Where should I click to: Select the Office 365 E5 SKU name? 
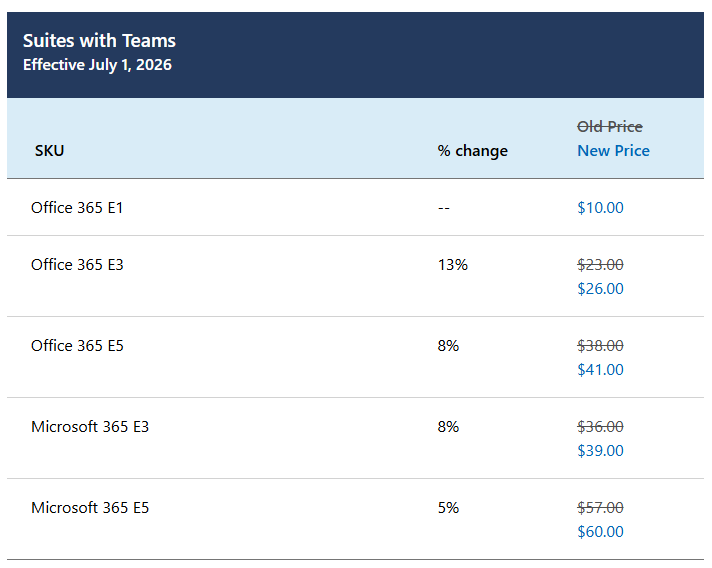point(77,346)
